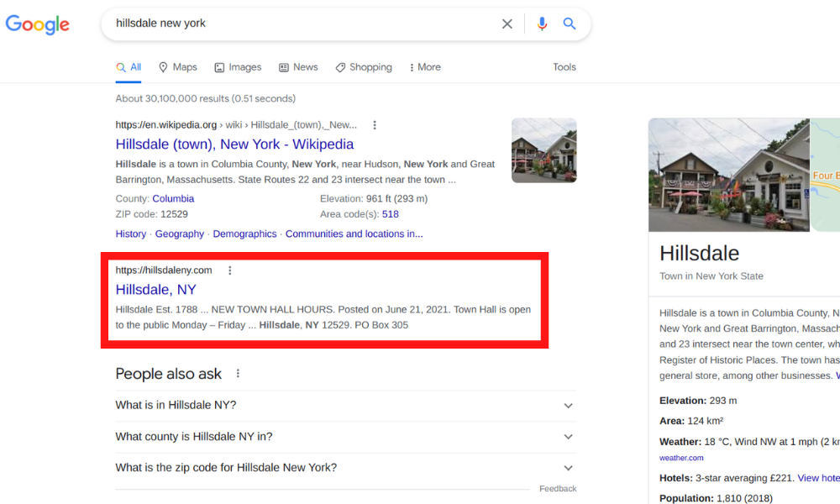Click ZIP code: 12529 text
Viewport: 840px width, 504px height.
tap(151, 214)
